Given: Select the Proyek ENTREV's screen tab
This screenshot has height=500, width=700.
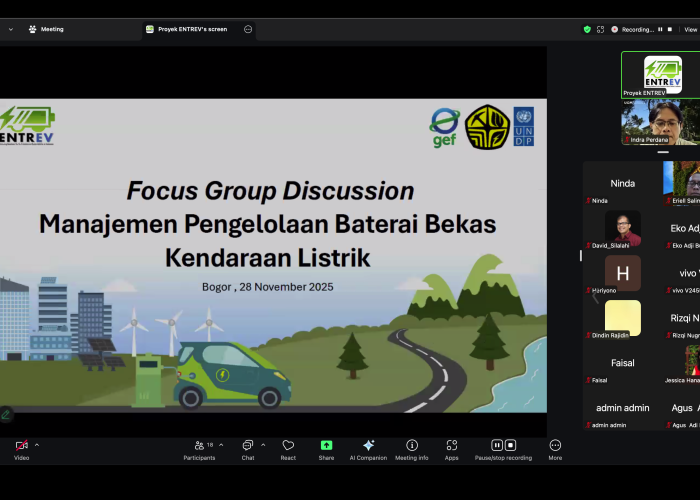Looking at the screenshot, I should pyautogui.click(x=186, y=29).
